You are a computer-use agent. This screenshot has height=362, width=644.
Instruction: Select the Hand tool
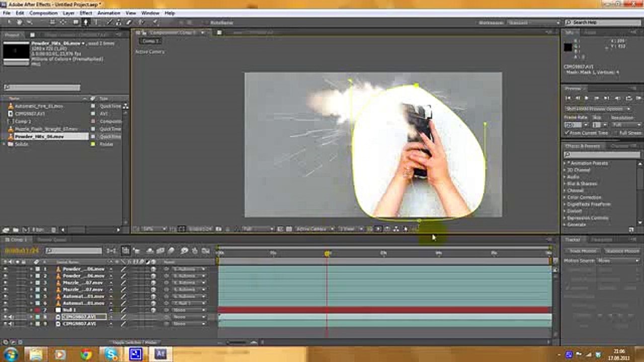point(19,23)
